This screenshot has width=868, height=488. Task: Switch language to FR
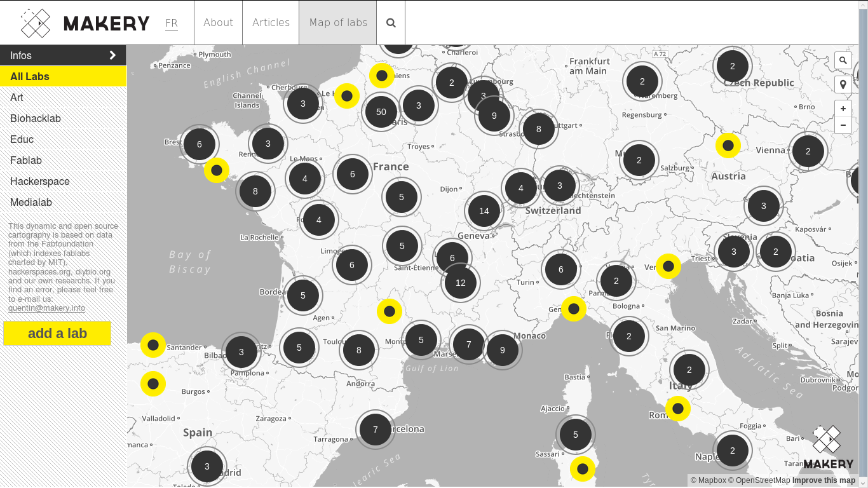[172, 24]
